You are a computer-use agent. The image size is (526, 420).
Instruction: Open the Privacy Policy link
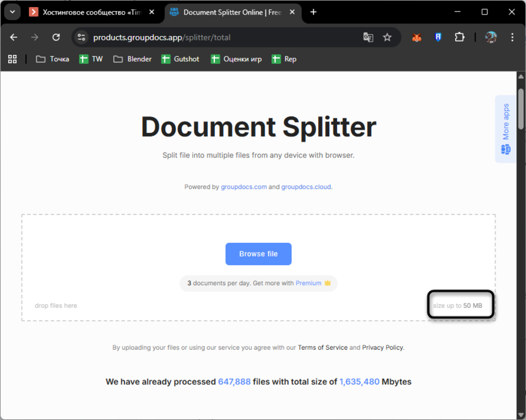(x=382, y=347)
